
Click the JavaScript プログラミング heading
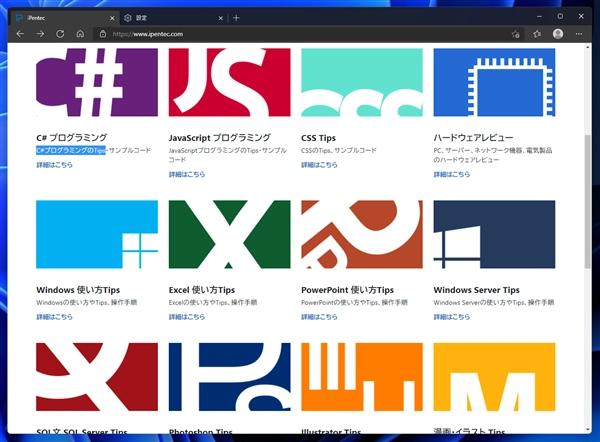click(220, 138)
